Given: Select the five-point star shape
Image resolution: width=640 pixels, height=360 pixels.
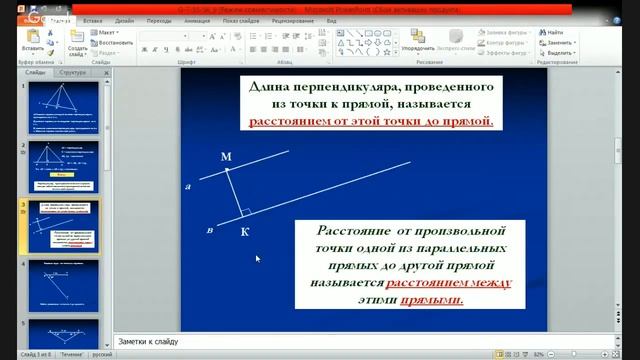Looking at the screenshot, I should [x=387, y=52].
